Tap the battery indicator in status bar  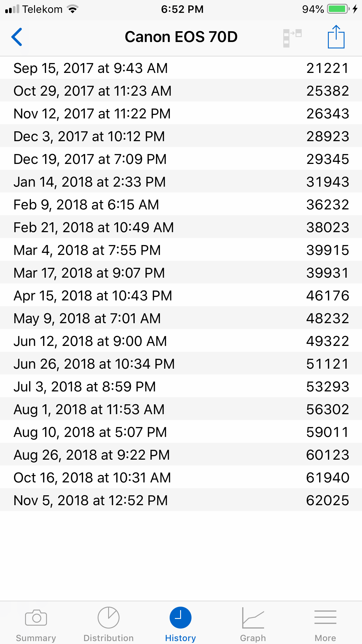(x=338, y=9)
